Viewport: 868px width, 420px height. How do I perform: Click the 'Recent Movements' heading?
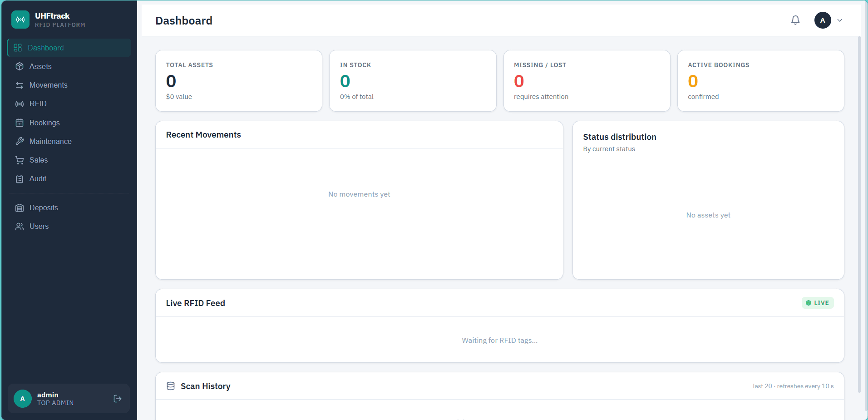pyautogui.click(x=203, y=135)
